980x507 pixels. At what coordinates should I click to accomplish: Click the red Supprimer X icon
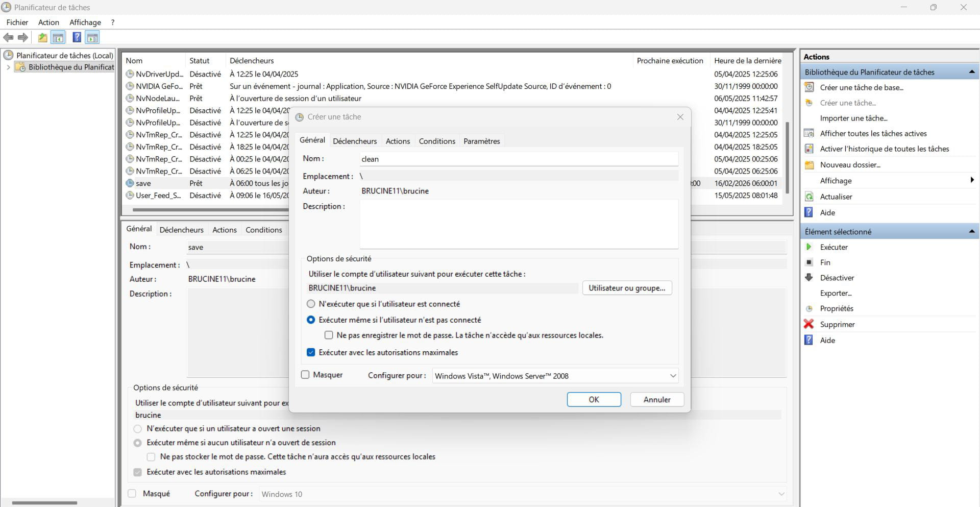tap(808, 324)
